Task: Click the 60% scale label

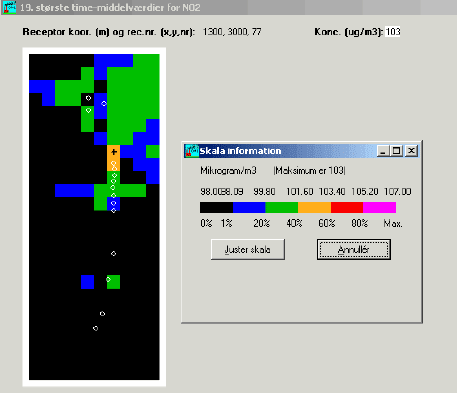Action: [327, 223]
